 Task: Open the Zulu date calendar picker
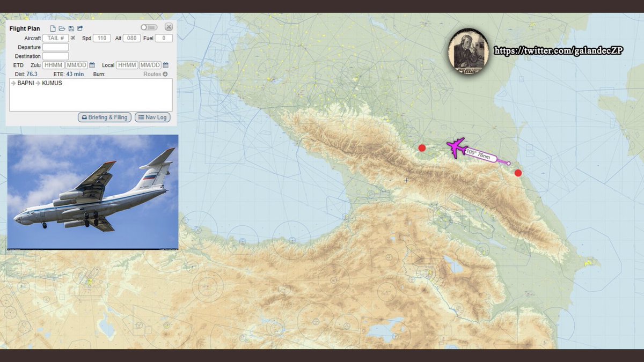pyautogui.click(x=92, y=65)
